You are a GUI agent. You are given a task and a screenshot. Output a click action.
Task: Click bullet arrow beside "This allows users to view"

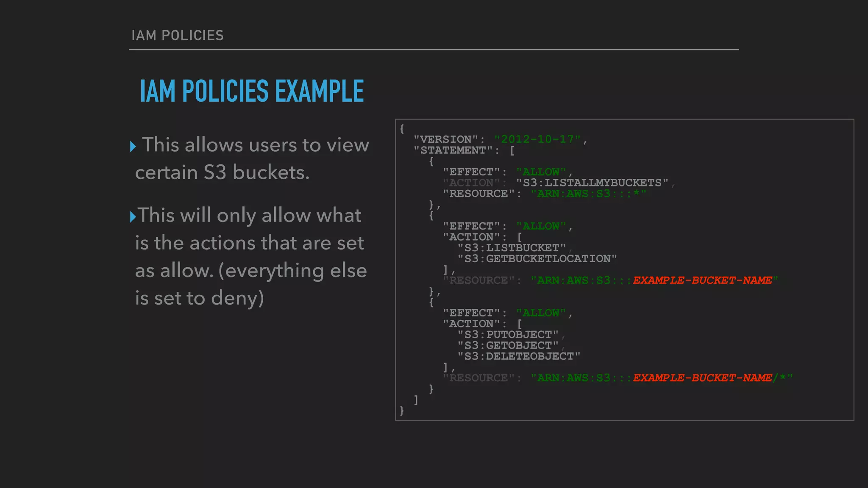pyautogui.click(x=133, y=147)
